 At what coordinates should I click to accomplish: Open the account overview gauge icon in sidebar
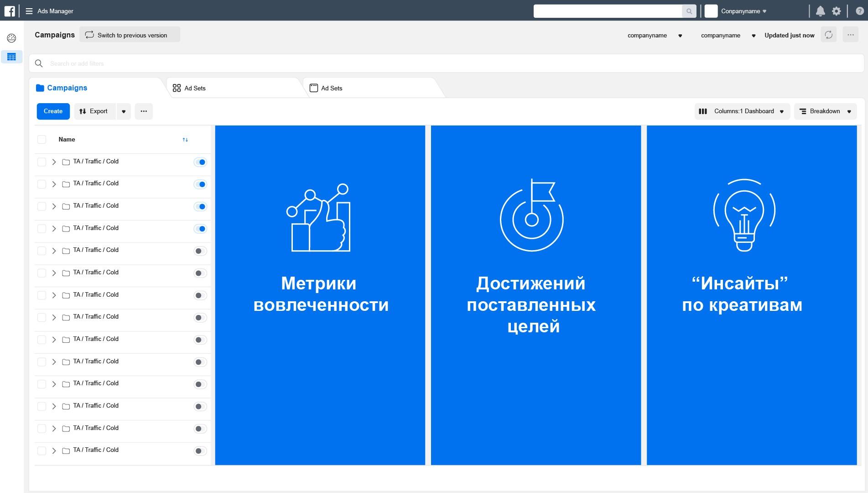click(x=11, y=38)
